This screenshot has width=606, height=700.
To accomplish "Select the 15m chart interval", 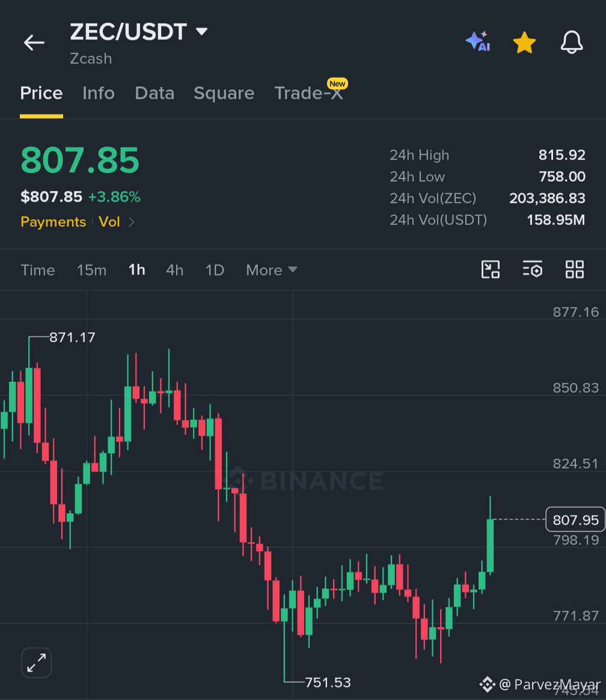I will pos(91,270).
